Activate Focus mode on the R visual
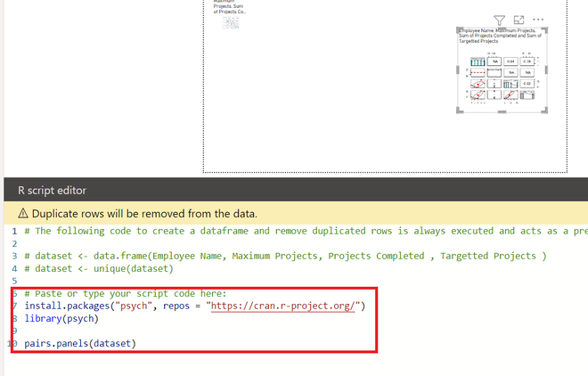 (x=519, y=20)
